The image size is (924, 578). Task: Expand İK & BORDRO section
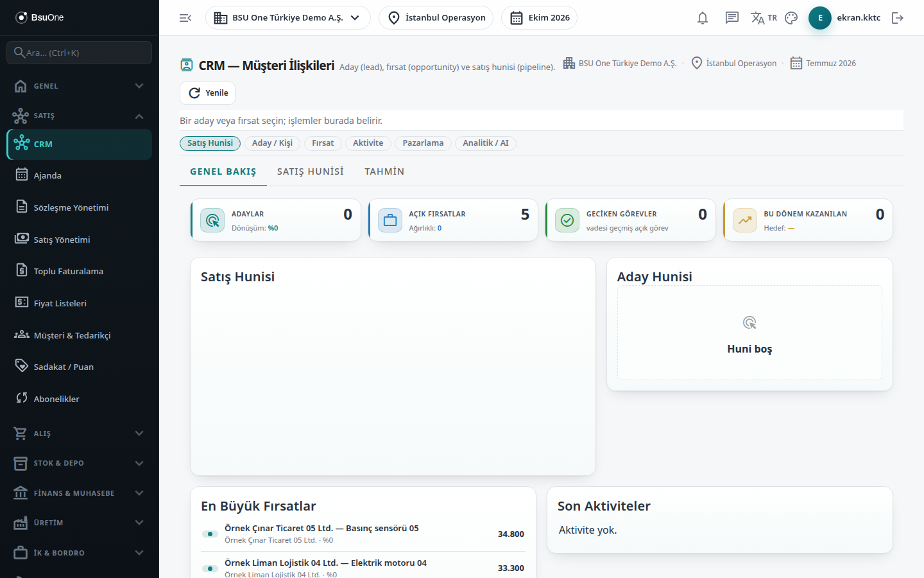tap(80, 553)
